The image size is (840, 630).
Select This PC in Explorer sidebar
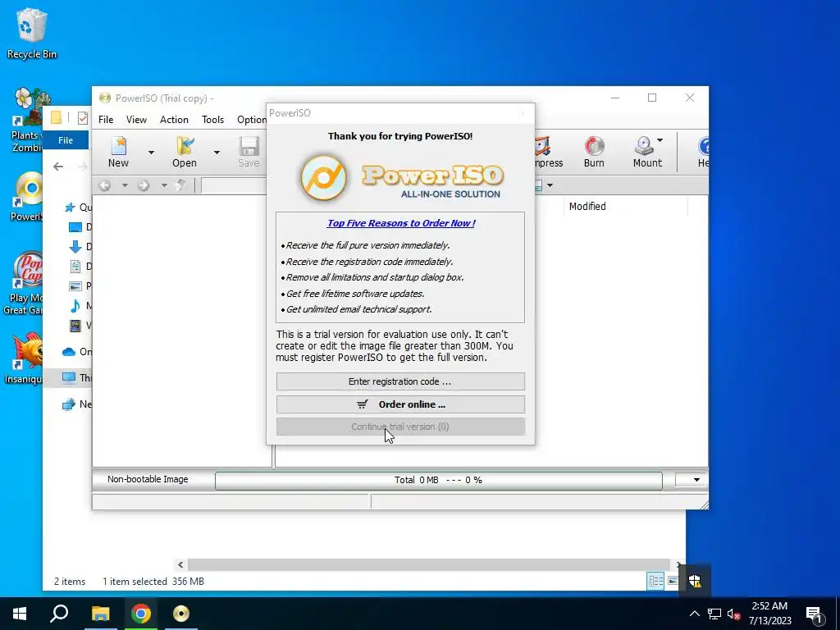[76, 377]
